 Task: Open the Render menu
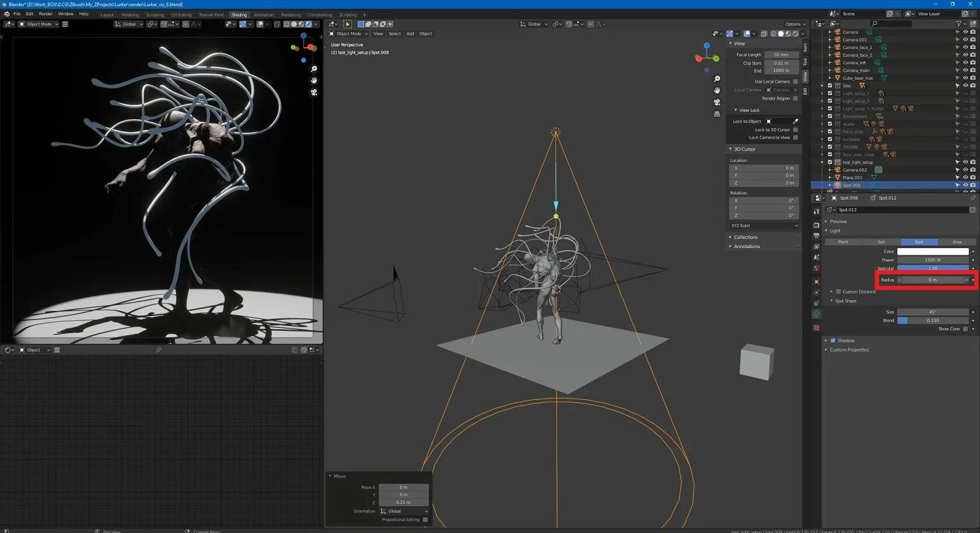(45, 14)
